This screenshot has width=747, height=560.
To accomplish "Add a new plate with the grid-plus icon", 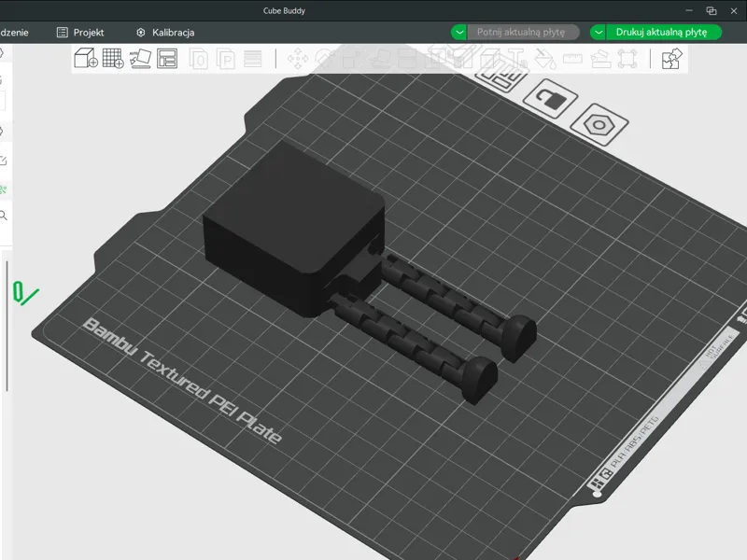I will [113, 59].
